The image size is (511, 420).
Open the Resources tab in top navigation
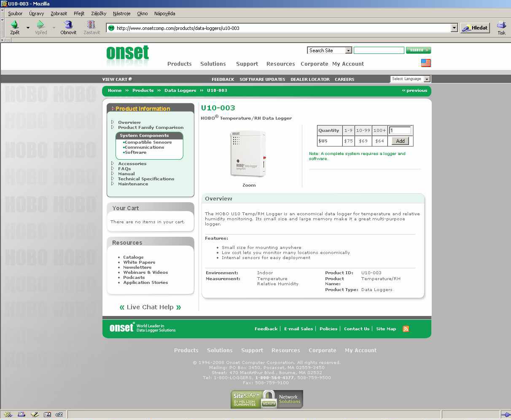[281, 64]
